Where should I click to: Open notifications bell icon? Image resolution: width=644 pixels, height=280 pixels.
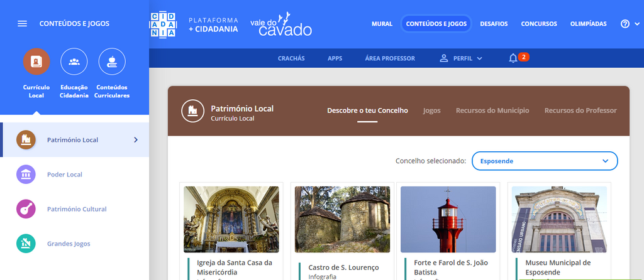coord(513,58)
